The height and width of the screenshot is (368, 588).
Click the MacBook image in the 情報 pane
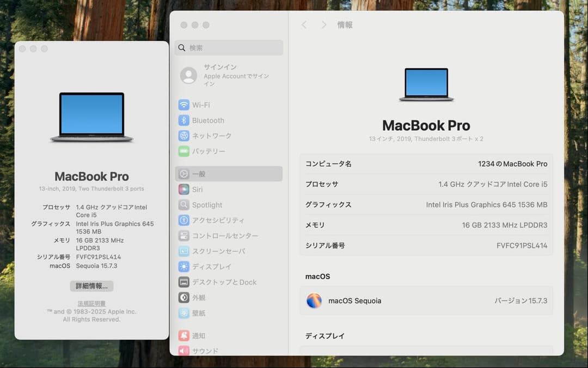(x=426, y=85)
